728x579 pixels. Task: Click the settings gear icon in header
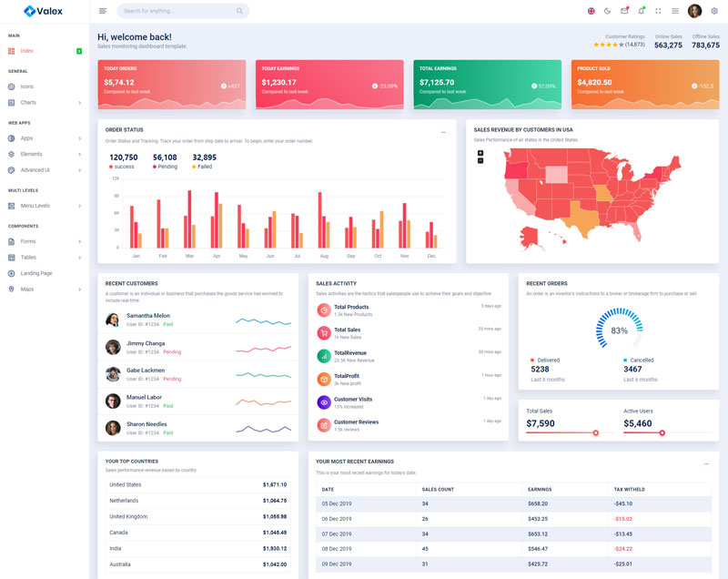pos(714,11)
